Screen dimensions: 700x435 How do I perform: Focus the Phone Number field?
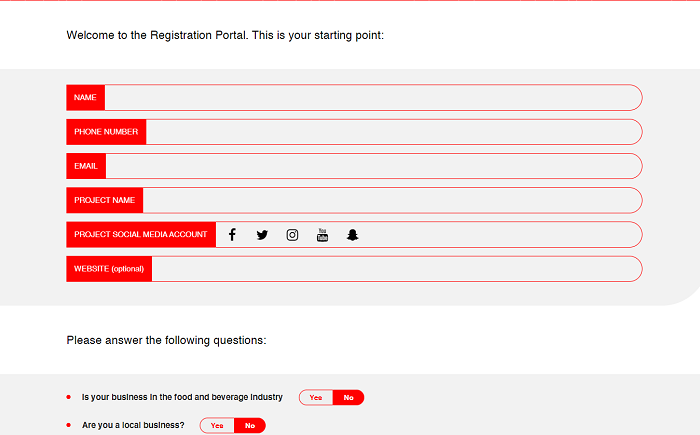(392, 132)
